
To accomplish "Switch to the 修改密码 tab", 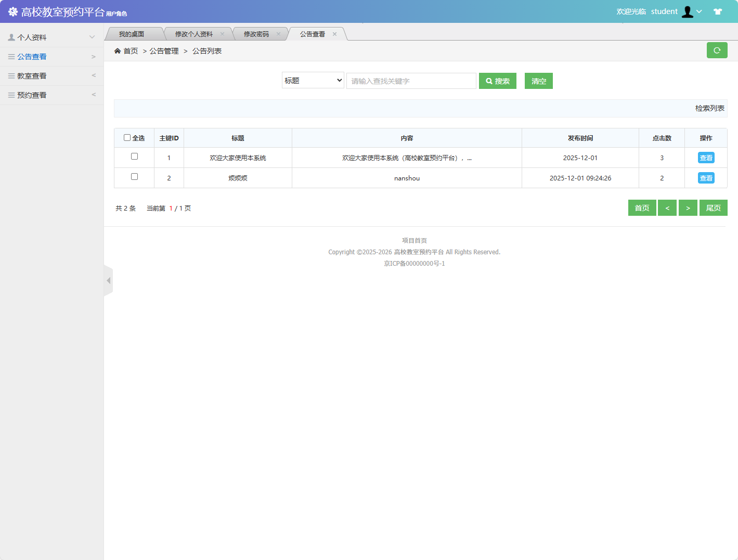I will click(x=257, y=33).
